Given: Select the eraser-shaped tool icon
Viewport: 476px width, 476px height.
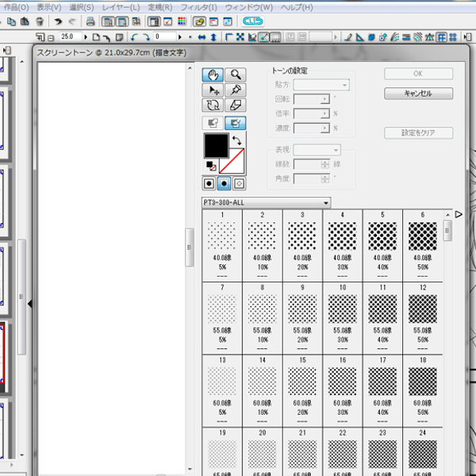Looking at the screenshot, I should tap(236, 106).
